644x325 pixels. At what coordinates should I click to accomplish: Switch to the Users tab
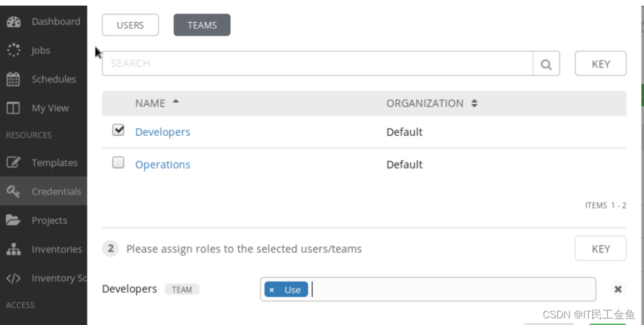130,25
